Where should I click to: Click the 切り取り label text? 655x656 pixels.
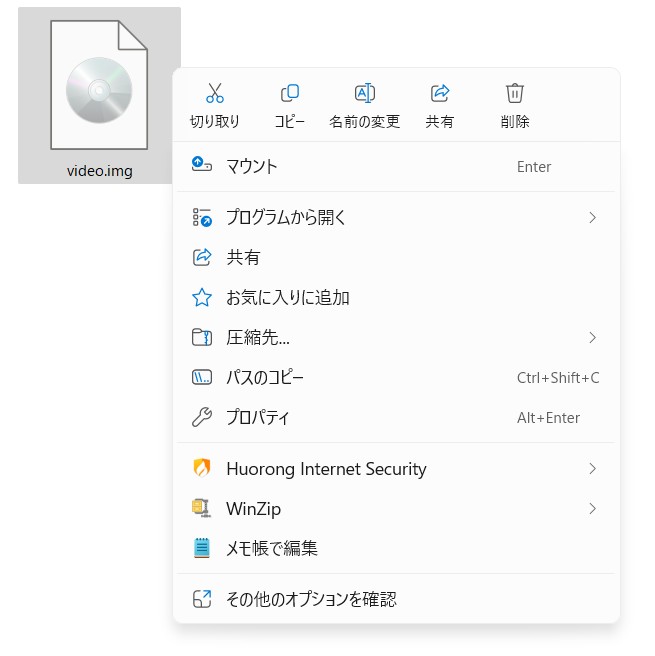(x=215, y=122)
